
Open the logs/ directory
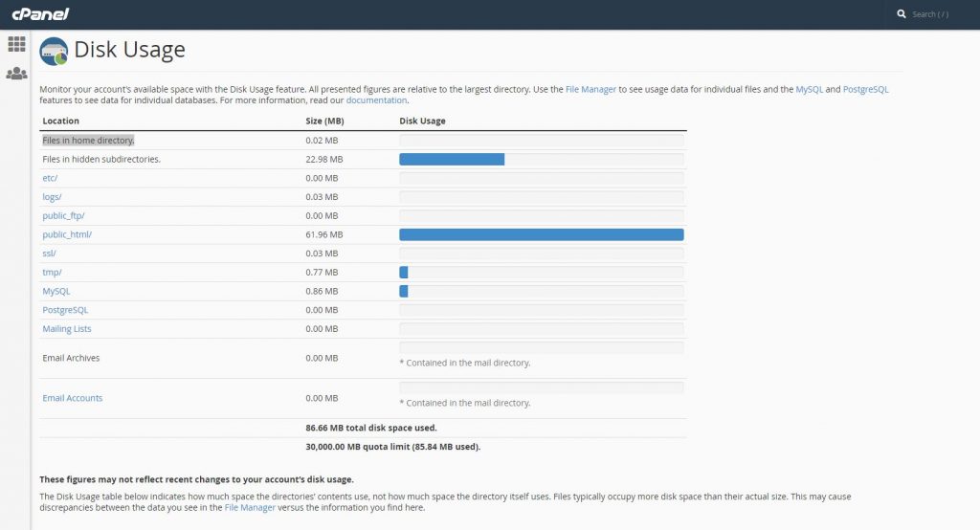(x=52, y=197)
